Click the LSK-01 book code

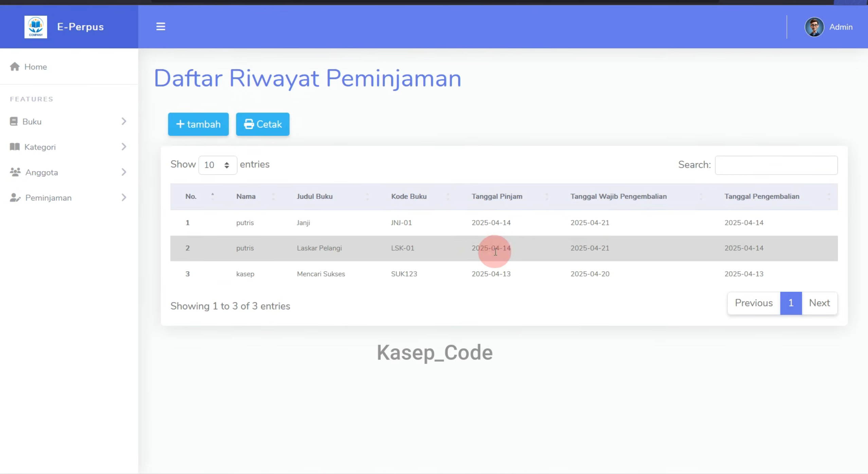(402, 248)
